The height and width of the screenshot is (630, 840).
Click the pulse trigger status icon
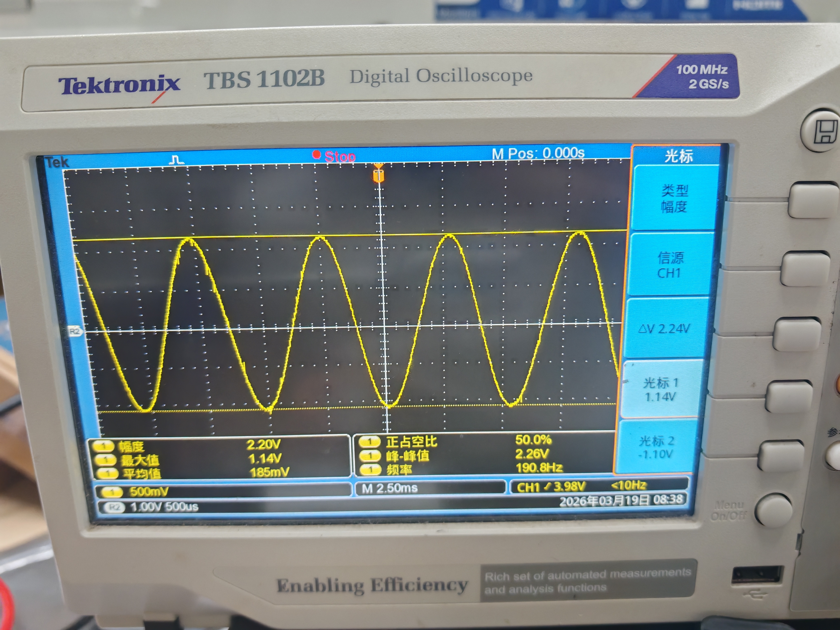pos(176,160)
